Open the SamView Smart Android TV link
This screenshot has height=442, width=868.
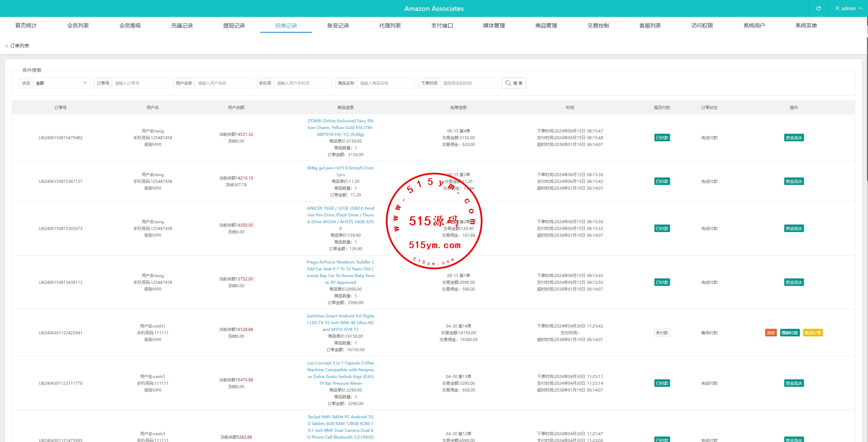tap(340, 322)
